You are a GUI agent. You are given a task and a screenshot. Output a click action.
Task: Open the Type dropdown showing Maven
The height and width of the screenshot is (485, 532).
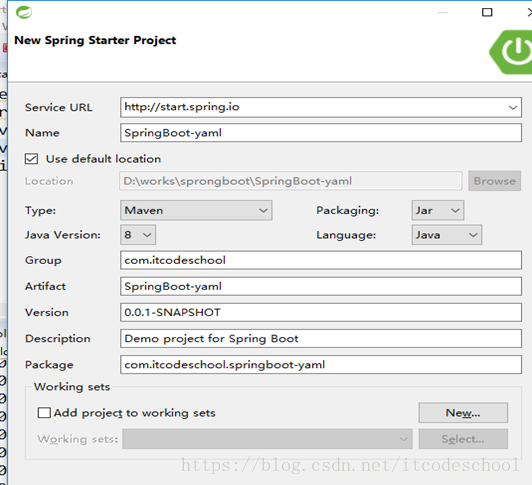196,210
